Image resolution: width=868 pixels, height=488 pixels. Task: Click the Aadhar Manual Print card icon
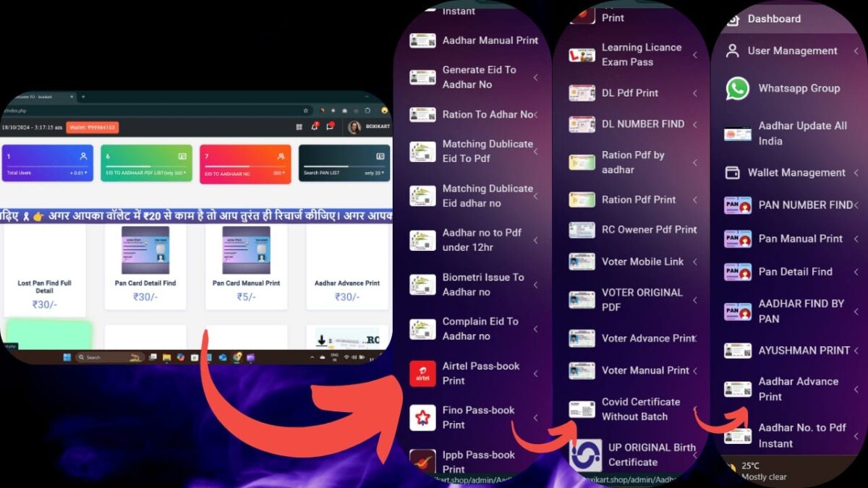(422, 40)
